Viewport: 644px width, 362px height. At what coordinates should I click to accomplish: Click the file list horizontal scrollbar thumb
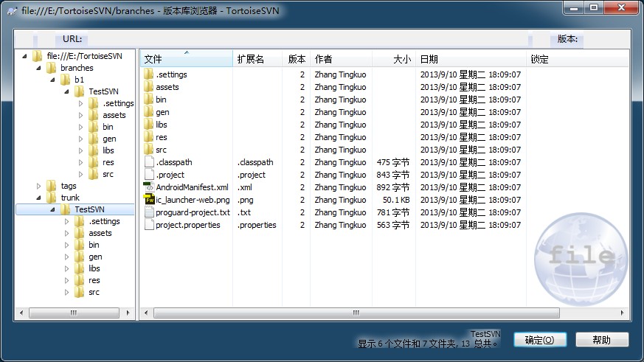point(356,313)
